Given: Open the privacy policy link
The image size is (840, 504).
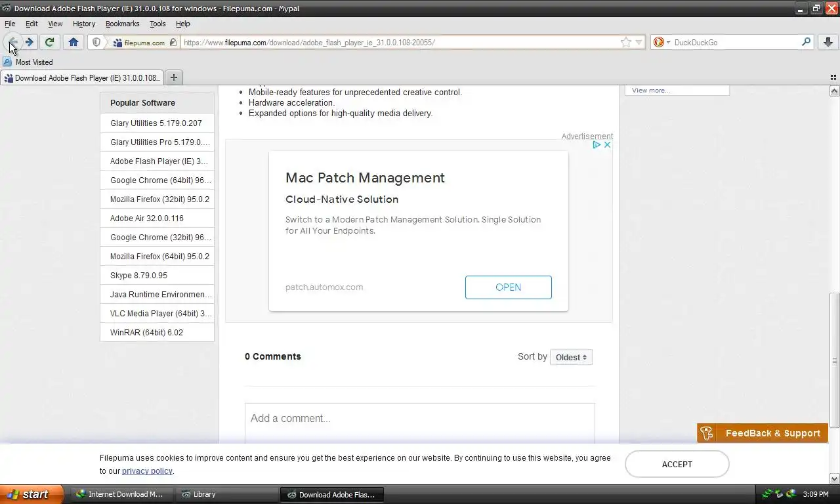Looking at the screenshot, I should (147, 471).
